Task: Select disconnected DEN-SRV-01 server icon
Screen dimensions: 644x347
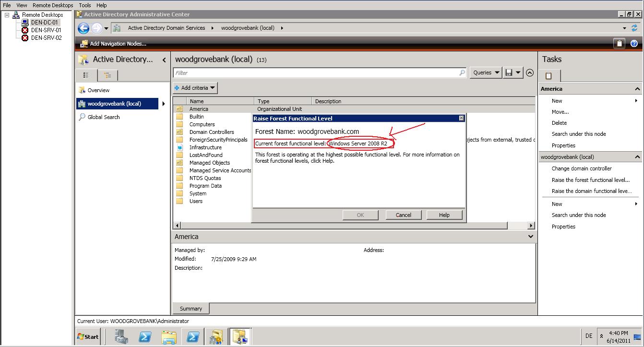Action: pos(25,30)
